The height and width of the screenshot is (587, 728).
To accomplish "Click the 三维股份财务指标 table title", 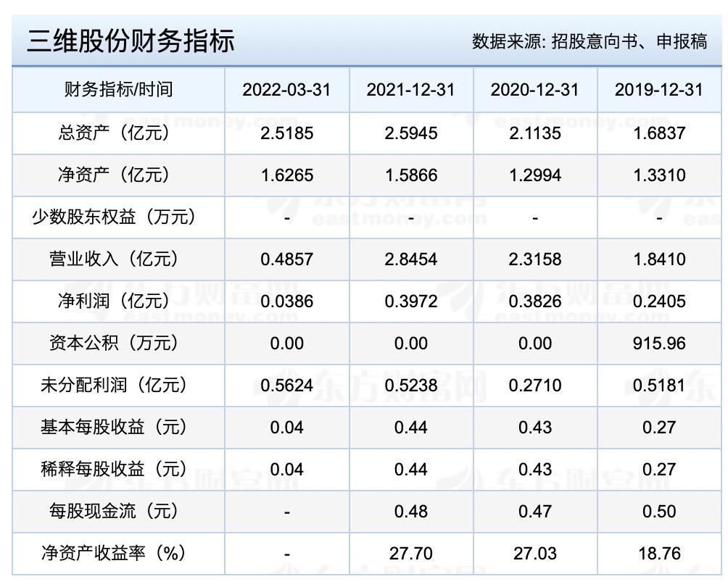I will pyautogui.click(x=132, y=42).
